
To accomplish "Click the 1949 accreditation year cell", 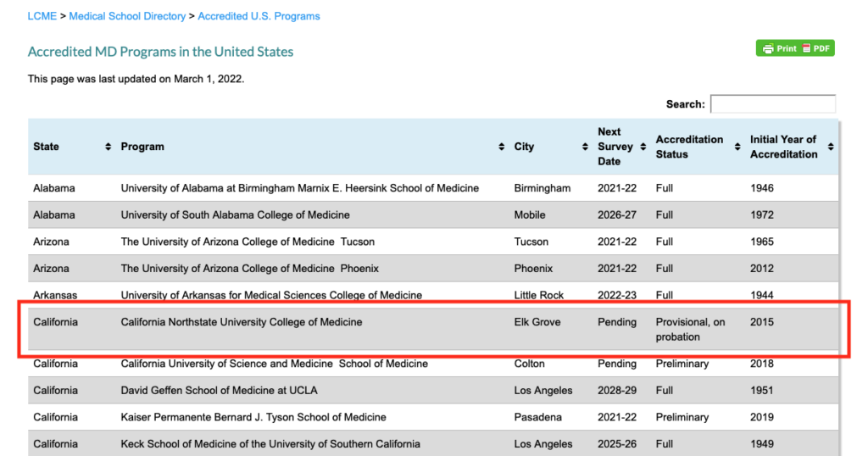I will [762, 444].
